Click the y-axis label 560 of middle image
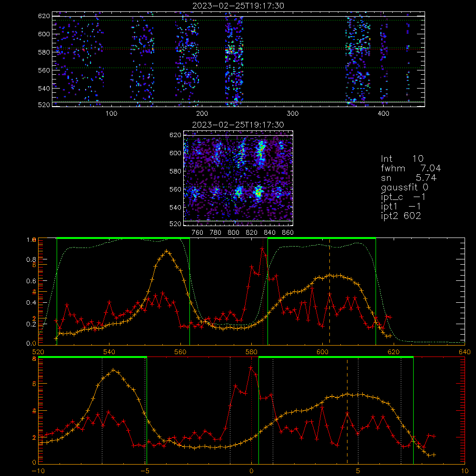 [x=176, y=189]
